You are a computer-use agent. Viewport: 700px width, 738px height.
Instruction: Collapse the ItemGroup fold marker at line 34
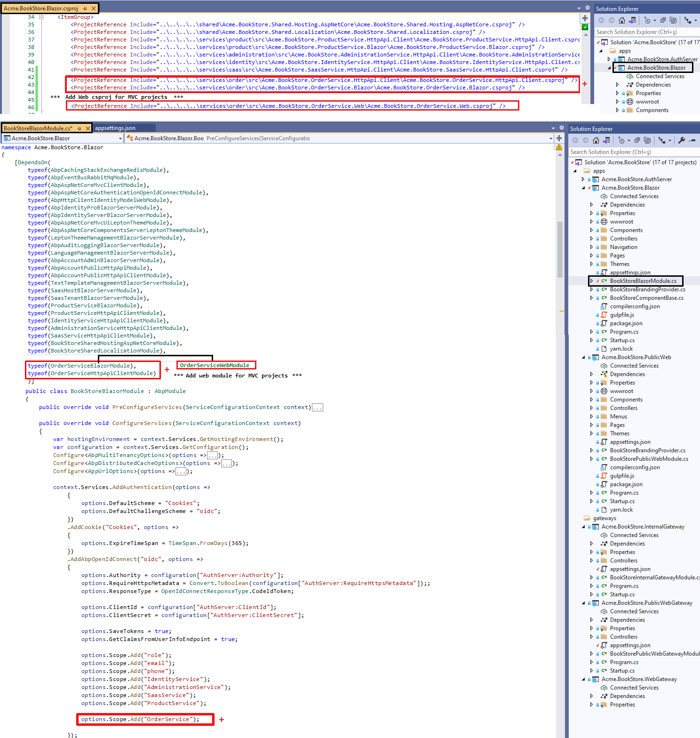coord(41,17)
